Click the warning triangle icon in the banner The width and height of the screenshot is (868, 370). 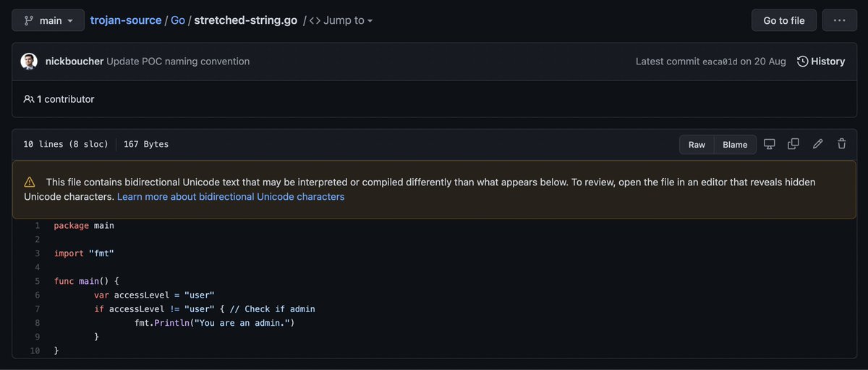(30, 182)
